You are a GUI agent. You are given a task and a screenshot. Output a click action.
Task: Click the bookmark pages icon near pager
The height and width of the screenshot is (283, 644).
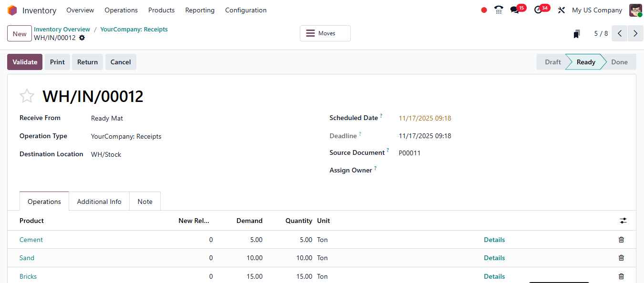click(x=577, y=34)
